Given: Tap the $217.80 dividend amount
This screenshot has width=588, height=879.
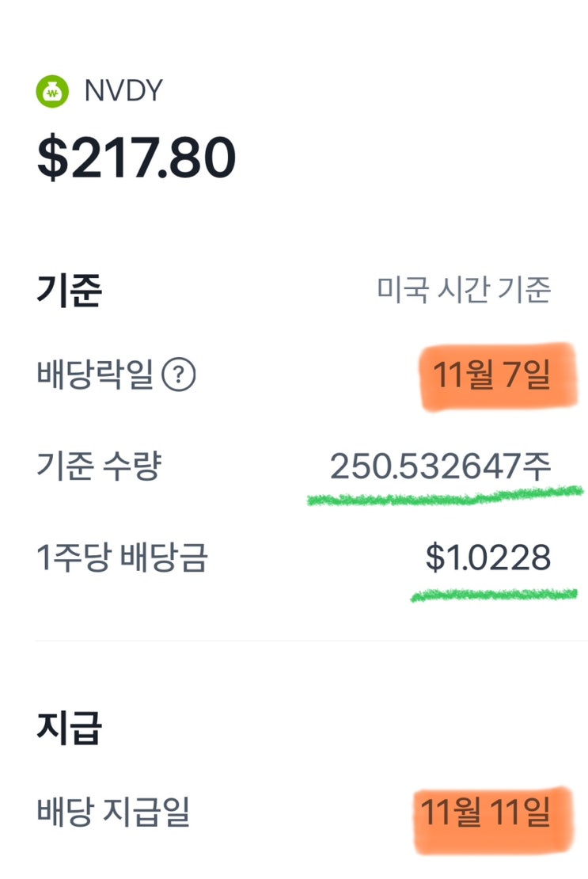Looking at the screenshot, I should pos(136,158).
